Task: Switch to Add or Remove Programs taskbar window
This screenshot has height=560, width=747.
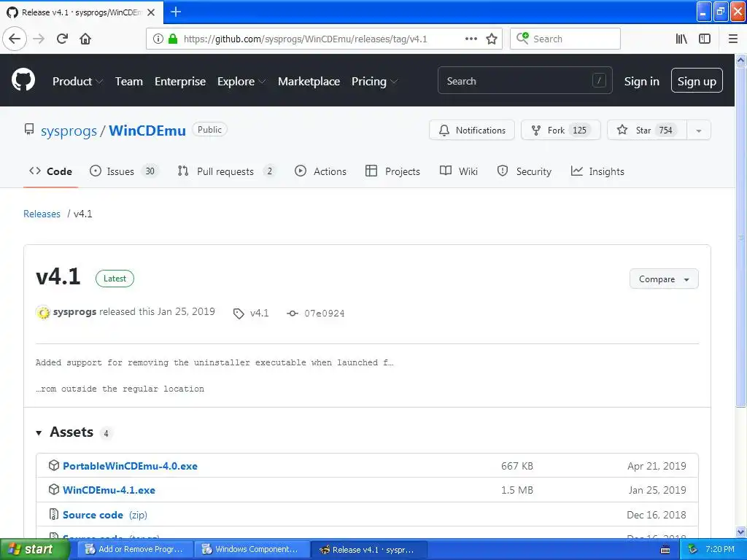Action: tap(135, 549)
